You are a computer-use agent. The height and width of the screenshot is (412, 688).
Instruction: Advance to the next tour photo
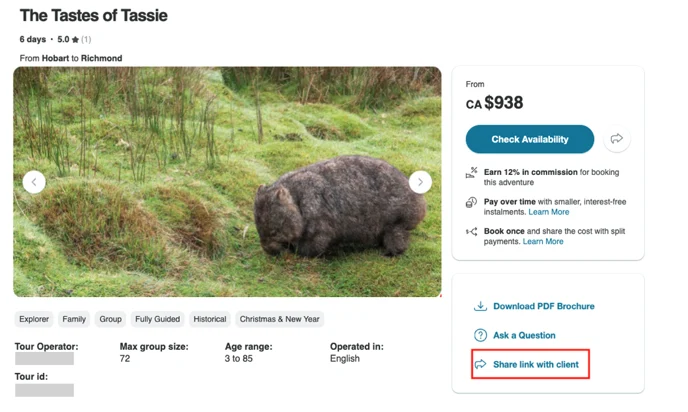[x=420, y=182]
